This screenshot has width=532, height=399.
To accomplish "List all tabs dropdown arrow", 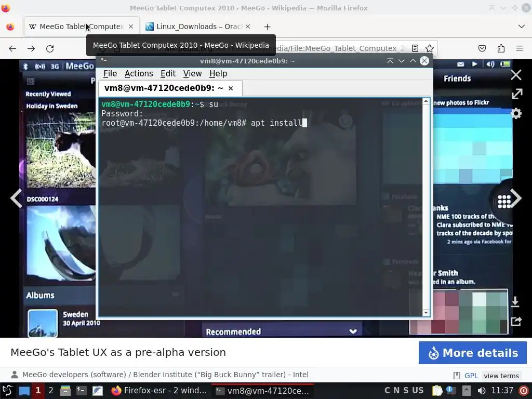I will tap(522, 26).
